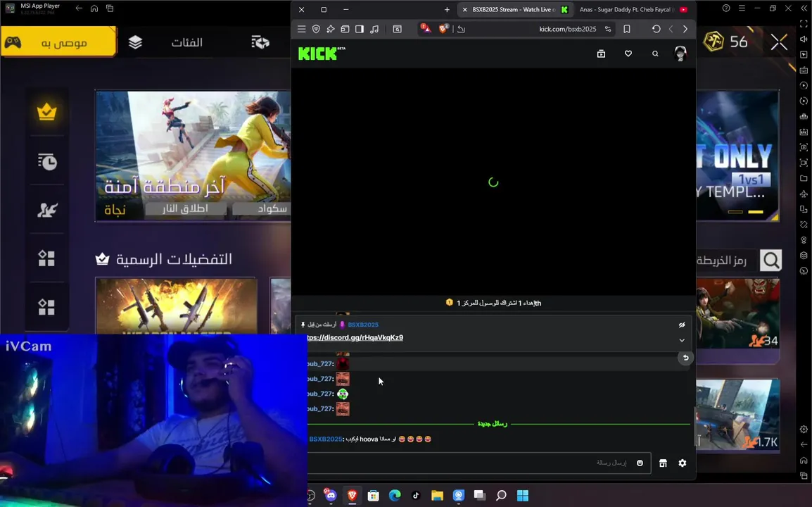Open File Explorer from the taskbar
Viewport: 812px width, 507px height.
pos(437,496)
